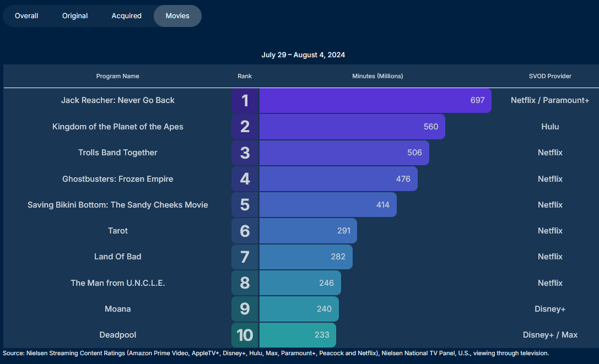599x364 pixels.
Task: Click the rank 10 badge
Action: coord(245,335)
